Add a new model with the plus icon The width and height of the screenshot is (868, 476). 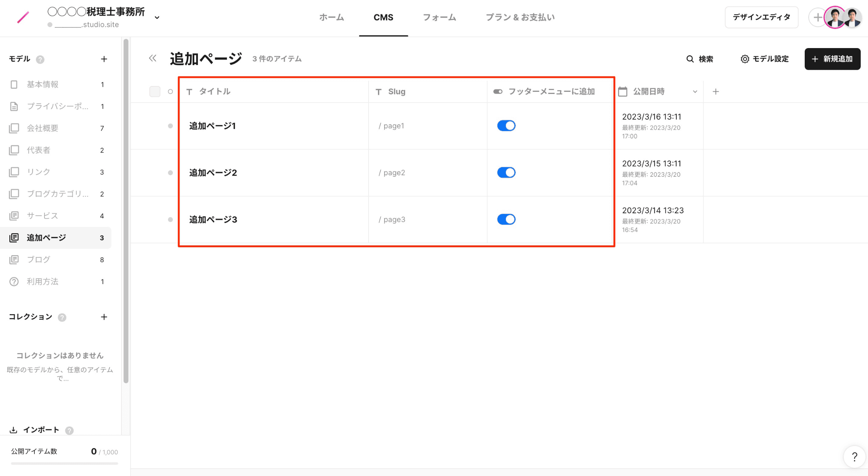104,59
